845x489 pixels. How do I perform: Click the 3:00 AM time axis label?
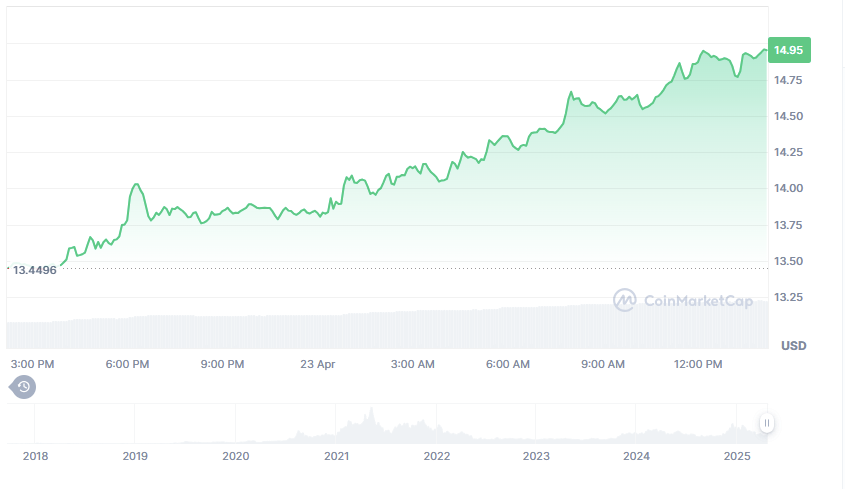[x=412, y=364]
